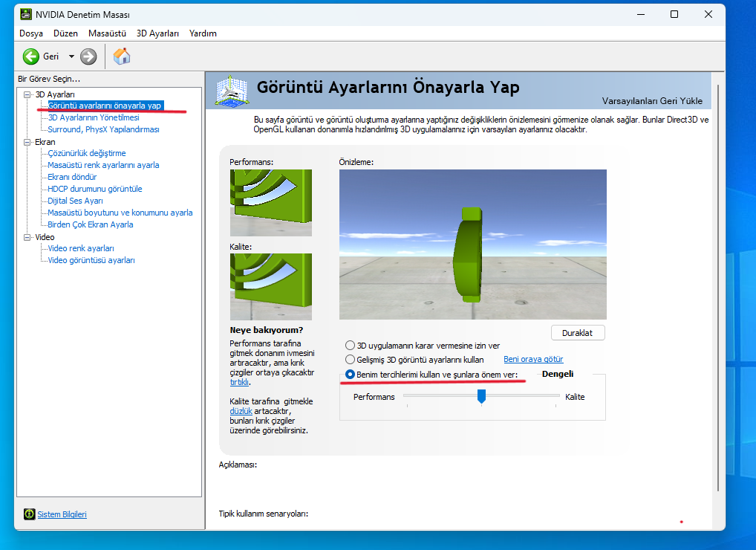Select 'Gelişmiş 3D görüntü ayarlarını kullan' option
Screen dimensions: 756x550
(350, 360)
